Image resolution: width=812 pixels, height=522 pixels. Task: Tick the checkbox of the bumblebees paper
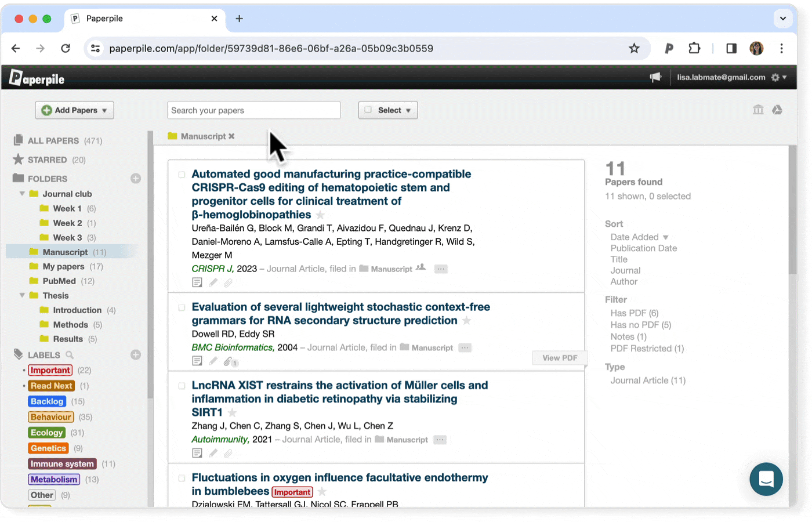click(x=182, y=478)
